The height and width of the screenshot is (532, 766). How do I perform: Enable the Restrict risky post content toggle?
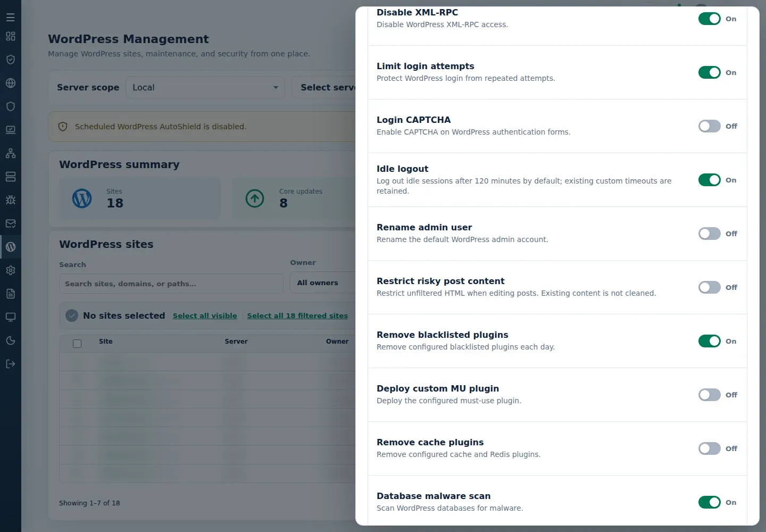point(710,287)
